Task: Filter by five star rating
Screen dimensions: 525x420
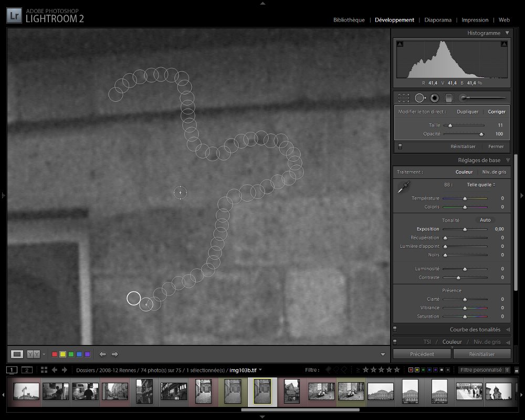Action: (397, 370)
